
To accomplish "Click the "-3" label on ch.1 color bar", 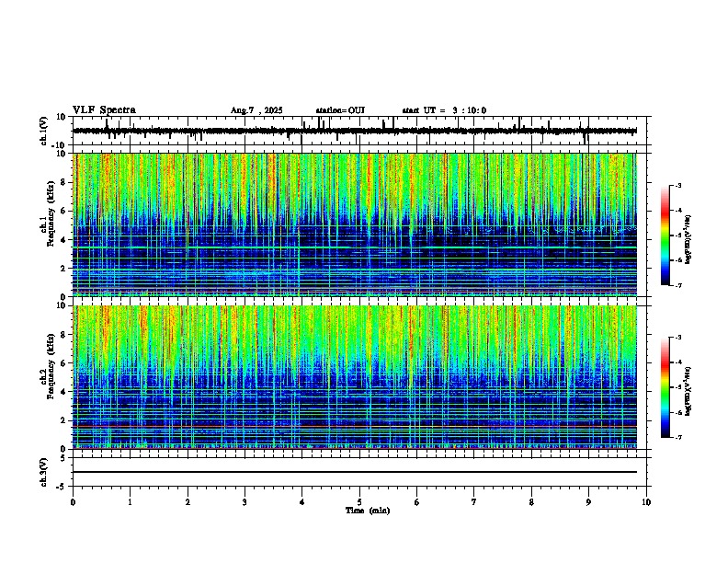I will pyautogui.click(x=677, y=185).
